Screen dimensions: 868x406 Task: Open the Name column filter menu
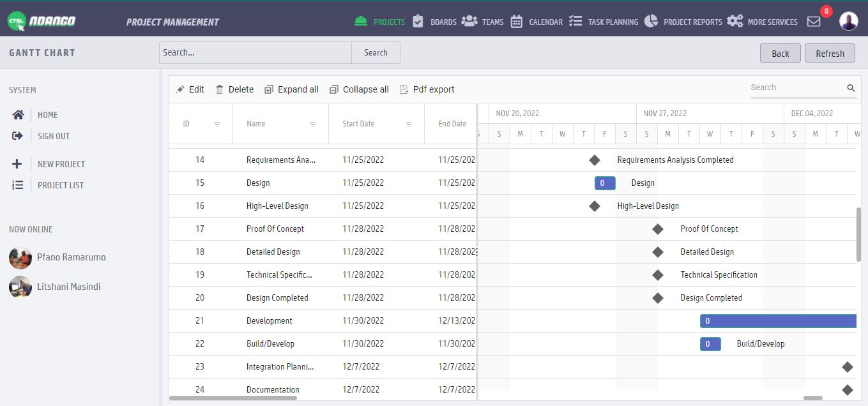[x=313, y=124]
